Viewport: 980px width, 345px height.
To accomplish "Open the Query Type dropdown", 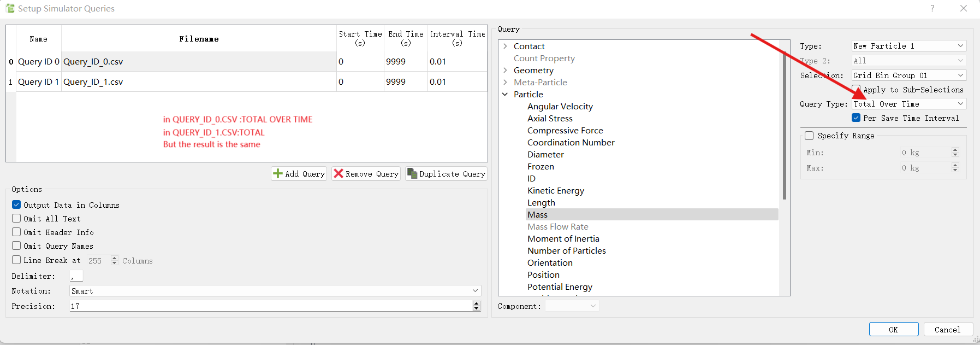I will [x=909, y=104].
